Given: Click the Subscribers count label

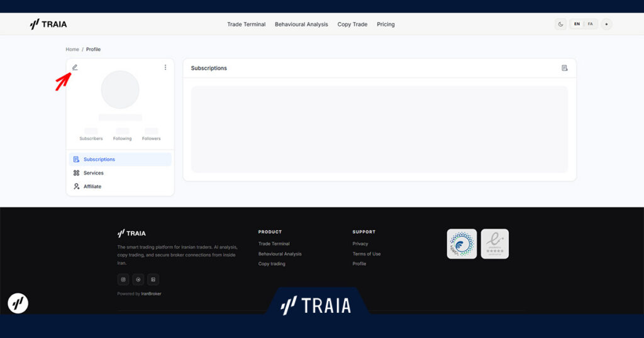Looking at the screenshot, I should pos(91,139).
